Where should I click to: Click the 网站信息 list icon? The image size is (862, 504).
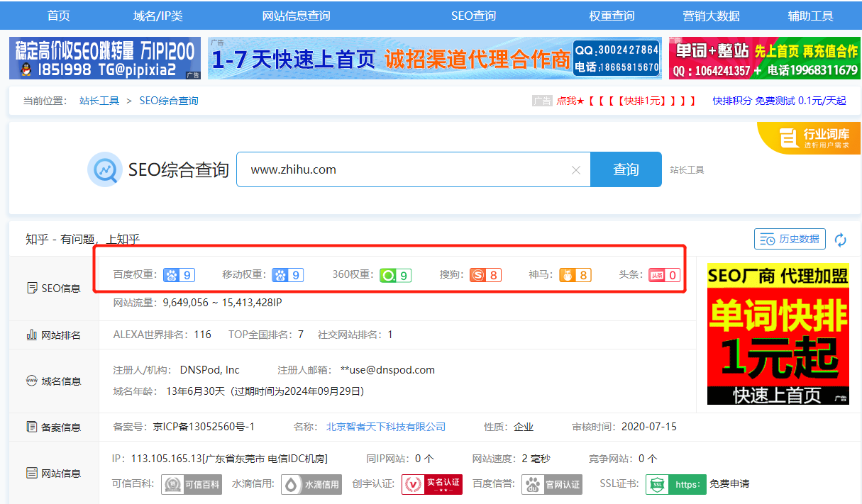tap(32, 473)
